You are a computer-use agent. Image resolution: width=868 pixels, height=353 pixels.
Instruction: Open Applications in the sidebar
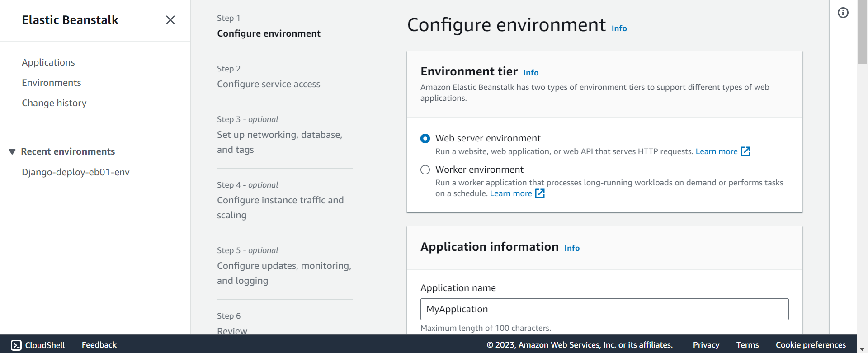pos(48,62)
